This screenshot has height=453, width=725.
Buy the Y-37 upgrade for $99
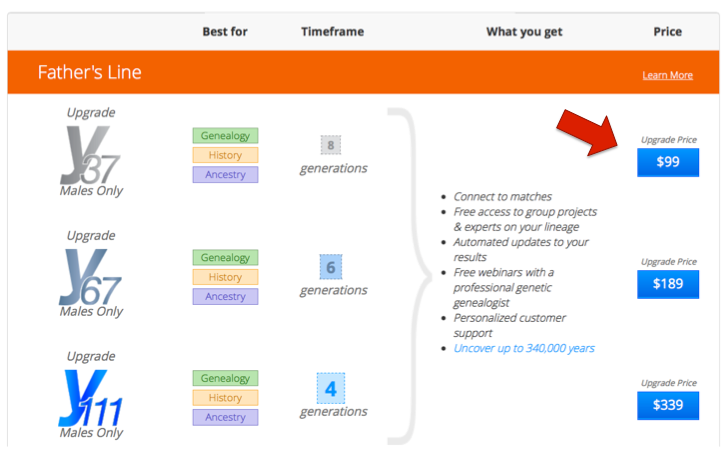[668, 162]
